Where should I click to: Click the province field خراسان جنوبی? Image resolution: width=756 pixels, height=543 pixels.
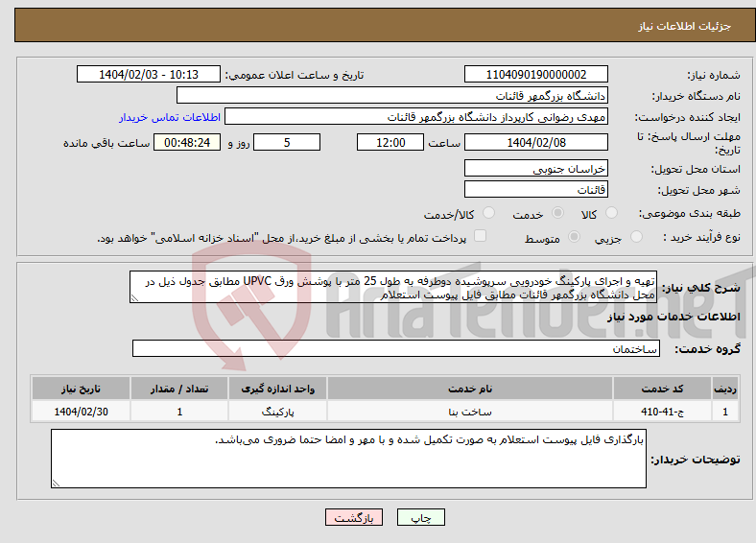pyautogui.click(x=536, y=168)
